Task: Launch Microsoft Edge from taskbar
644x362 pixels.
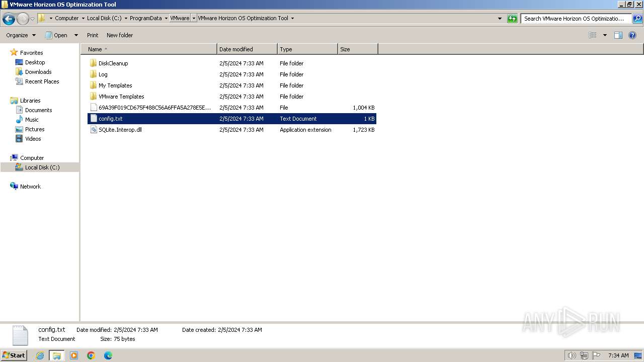Action: (108, 355)
